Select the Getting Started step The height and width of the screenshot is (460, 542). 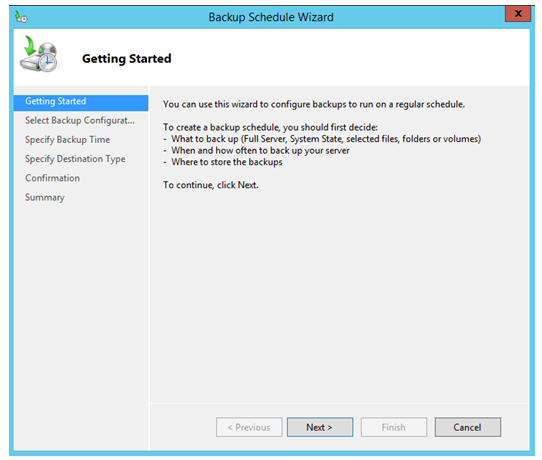81,102
